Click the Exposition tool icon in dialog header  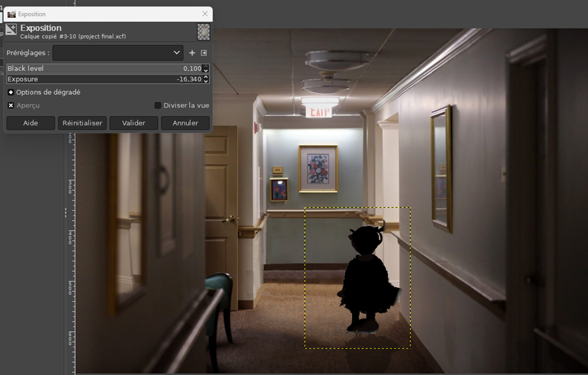tap(11, 31)
